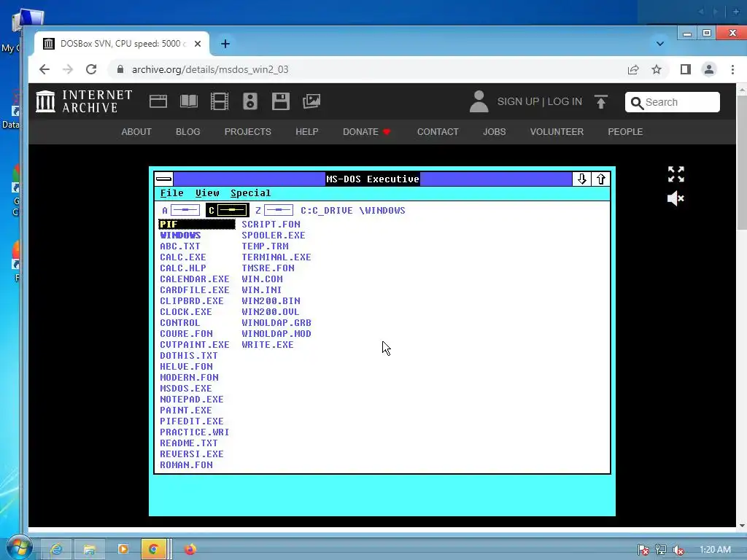Expand tab search chevron

point(659,44)
